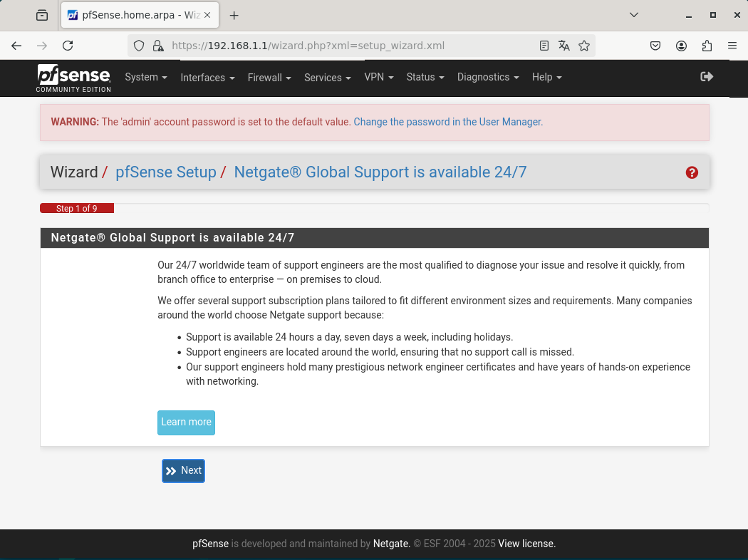This screenshot has width=748, height=560.
Task: Click the Netgate Global Support breadcrumb link
Action: pos(380,172)
